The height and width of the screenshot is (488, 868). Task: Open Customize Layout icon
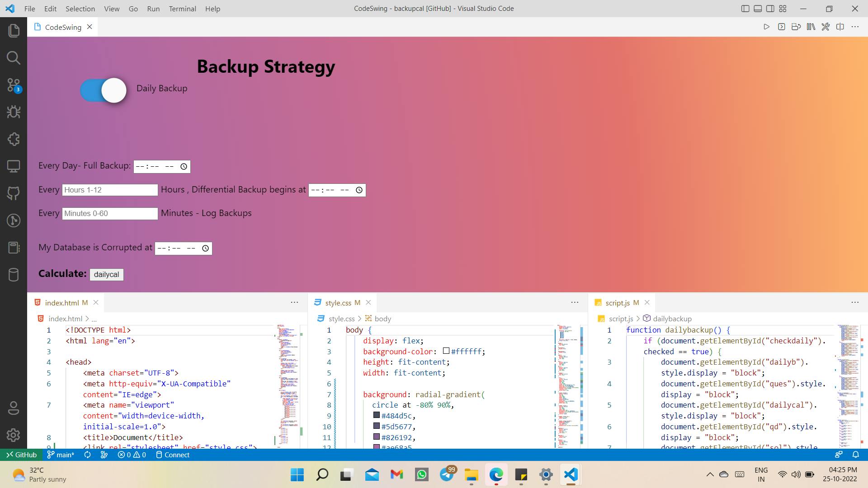tap(783, 9)
